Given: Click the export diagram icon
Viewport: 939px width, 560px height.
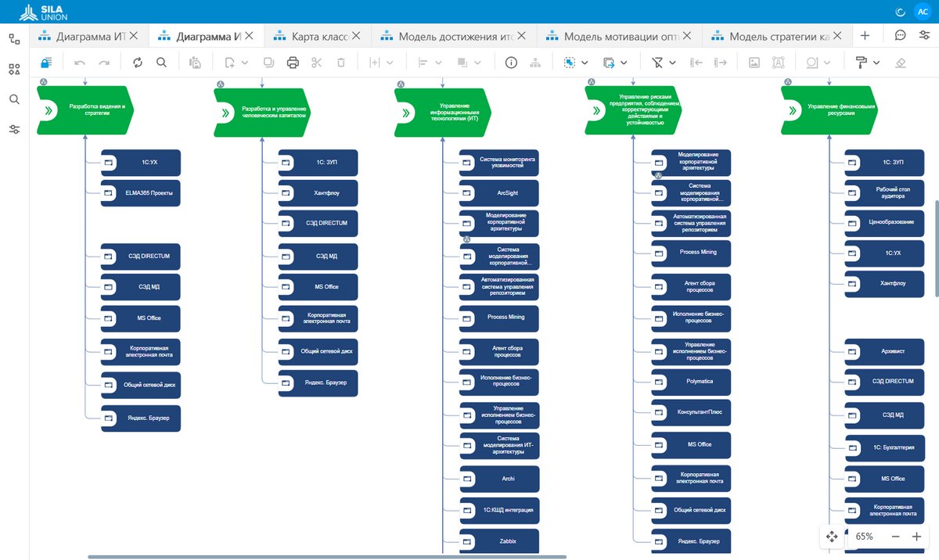Looking at the screenshot, I should click(x=609, y=63).
